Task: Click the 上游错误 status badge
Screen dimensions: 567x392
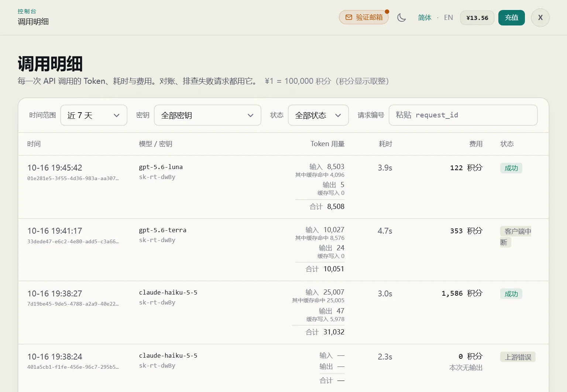Action: (x=518, y=357)
